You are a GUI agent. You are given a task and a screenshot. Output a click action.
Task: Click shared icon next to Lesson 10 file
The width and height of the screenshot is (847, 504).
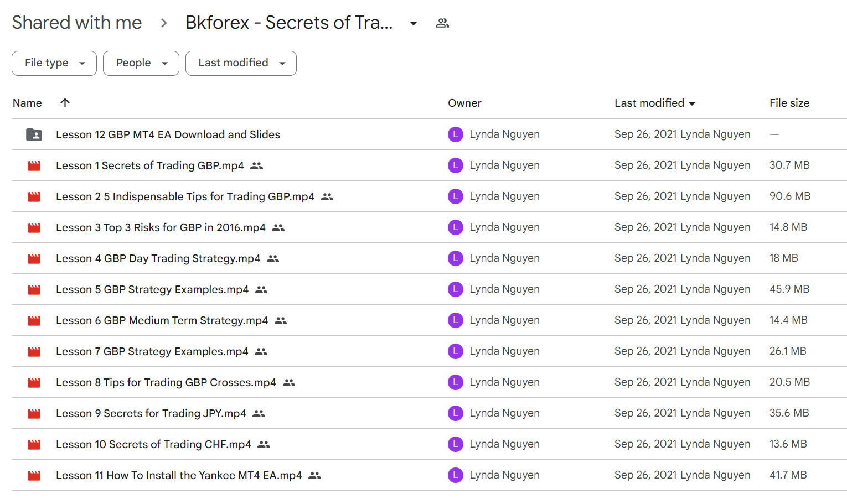click(x=264, y=444)
